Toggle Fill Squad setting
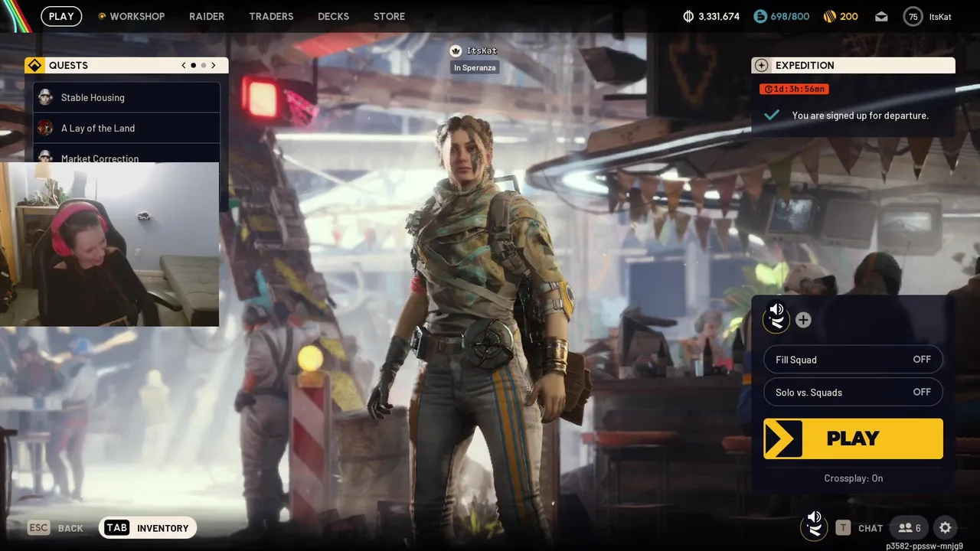This screenshot has width=980, height=551. pos(853,360)
